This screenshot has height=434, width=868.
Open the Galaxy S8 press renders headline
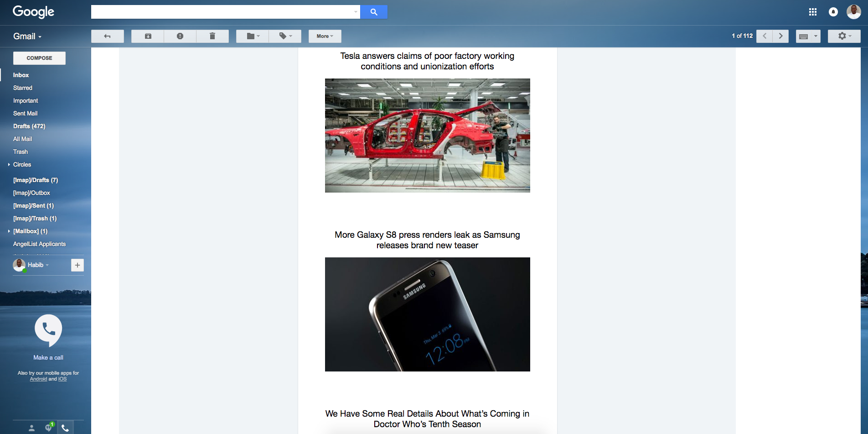427,240
